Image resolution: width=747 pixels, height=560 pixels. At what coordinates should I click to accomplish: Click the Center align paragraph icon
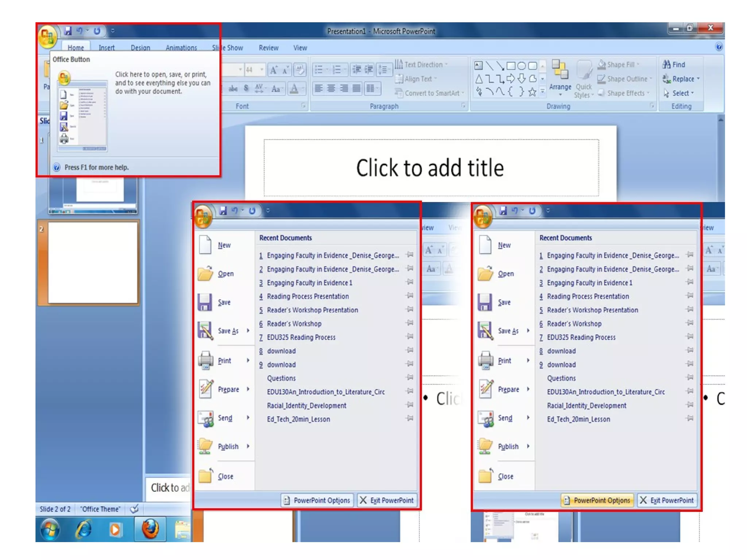(x=331, y=88)
